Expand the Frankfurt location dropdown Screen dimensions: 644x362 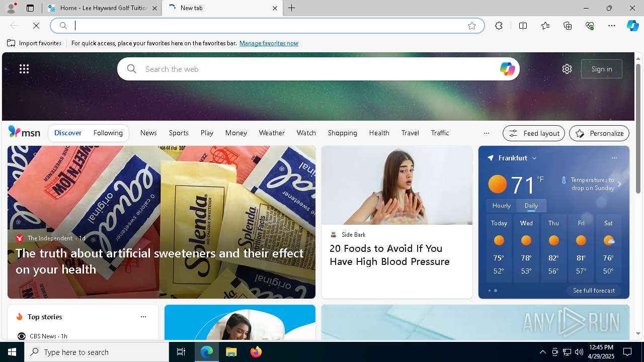click(x=534, y=158)
